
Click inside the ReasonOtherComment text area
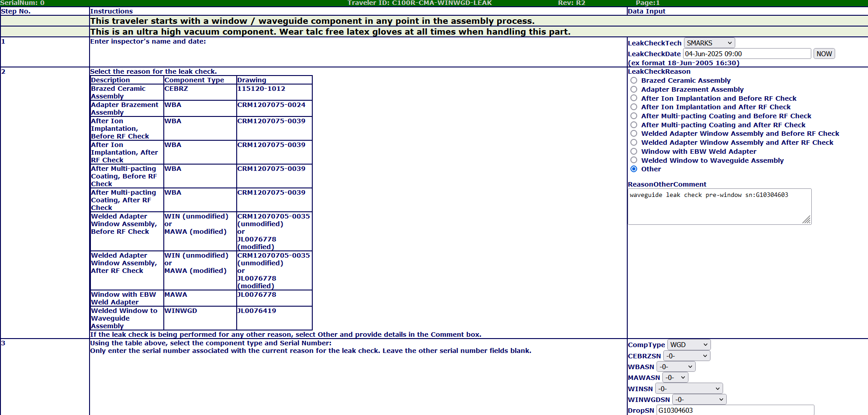pos(720,206)
